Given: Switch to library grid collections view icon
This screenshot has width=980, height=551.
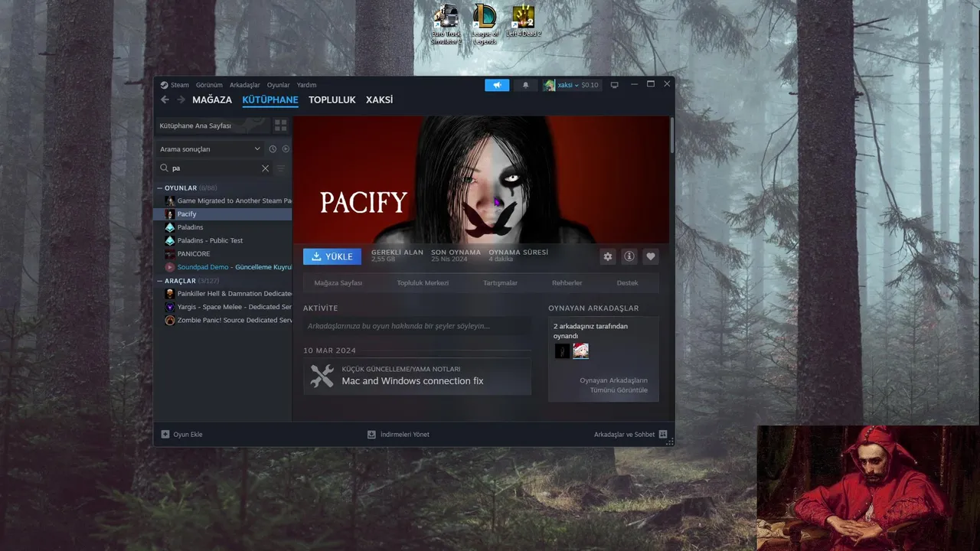Looking at the screenshot, I should (281, 125).
